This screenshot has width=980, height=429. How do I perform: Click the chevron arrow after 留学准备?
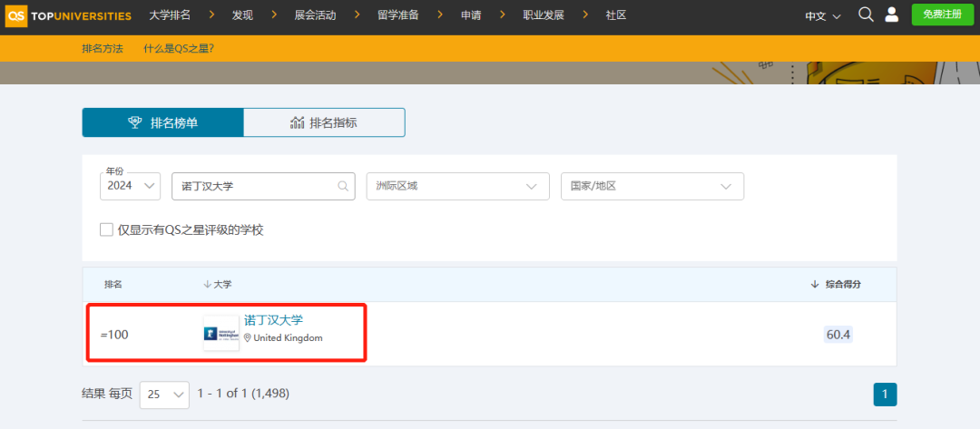[x=440, y=15]
